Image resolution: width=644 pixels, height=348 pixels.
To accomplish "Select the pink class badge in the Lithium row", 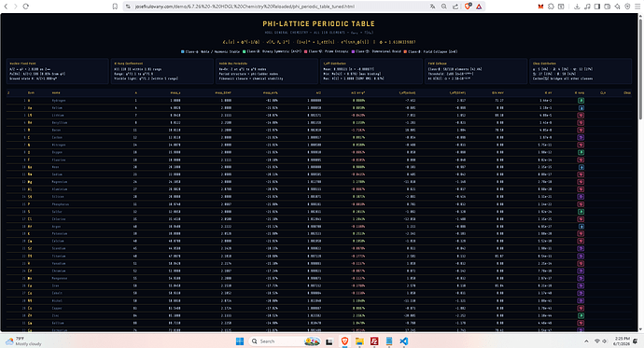I will 581,115.
